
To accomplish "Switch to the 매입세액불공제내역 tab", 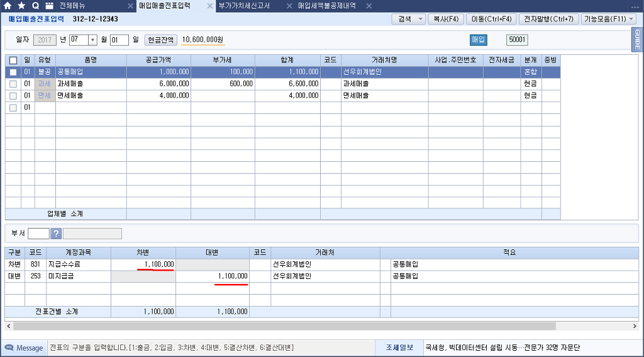I will (x=326, y=6).
